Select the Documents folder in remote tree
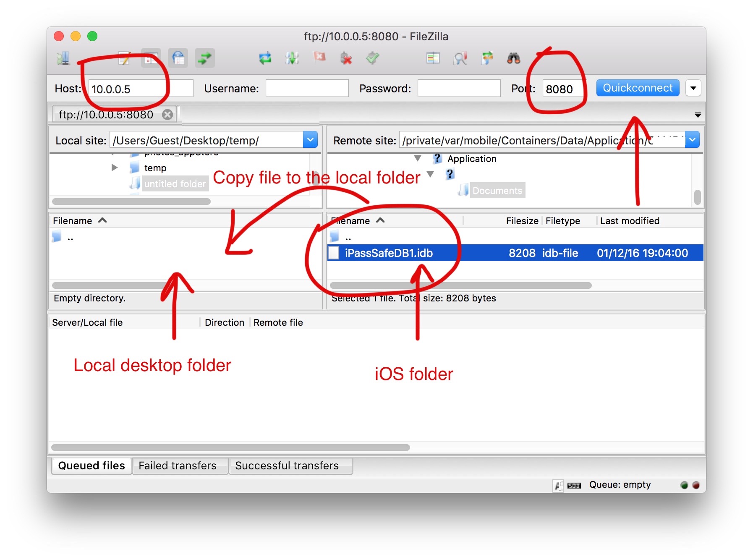 click(497, 191)
